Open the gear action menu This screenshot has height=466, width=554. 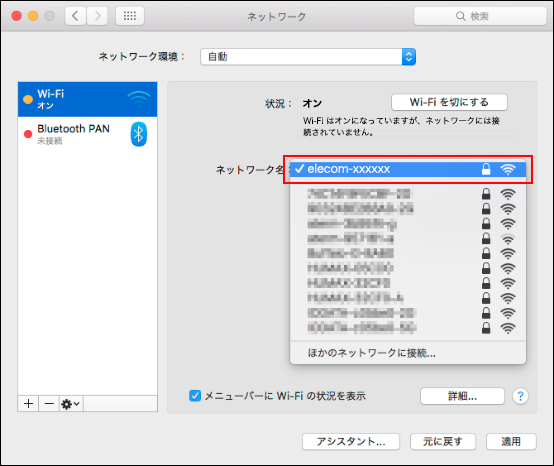71,403
